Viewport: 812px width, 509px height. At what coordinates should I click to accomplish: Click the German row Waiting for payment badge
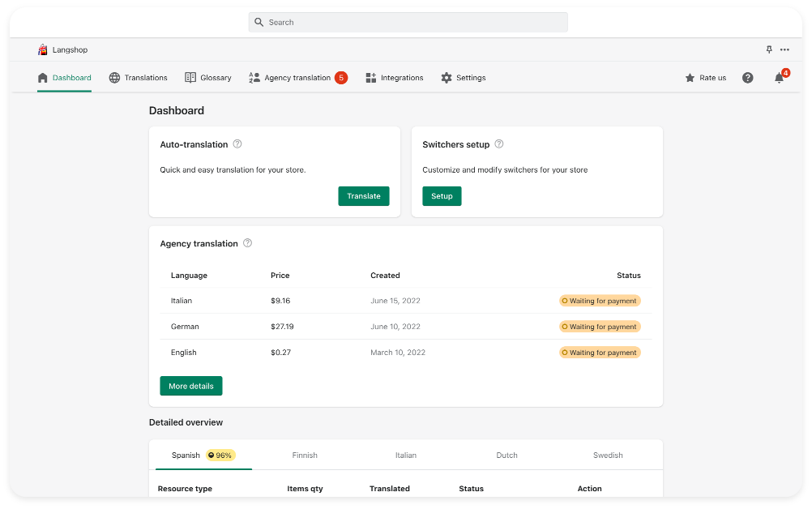point(600,327)
